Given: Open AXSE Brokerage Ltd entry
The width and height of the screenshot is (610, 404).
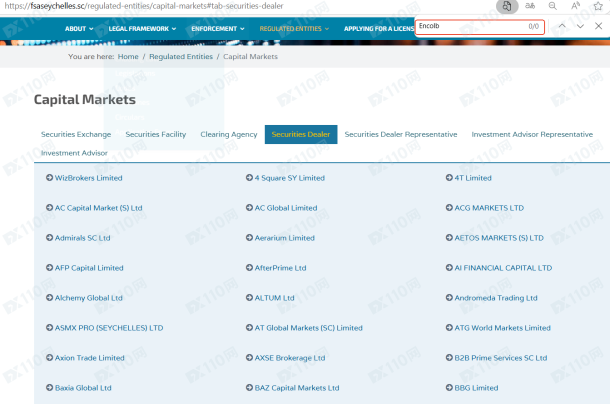Looking at the screenshot, I should coord(289,358).
